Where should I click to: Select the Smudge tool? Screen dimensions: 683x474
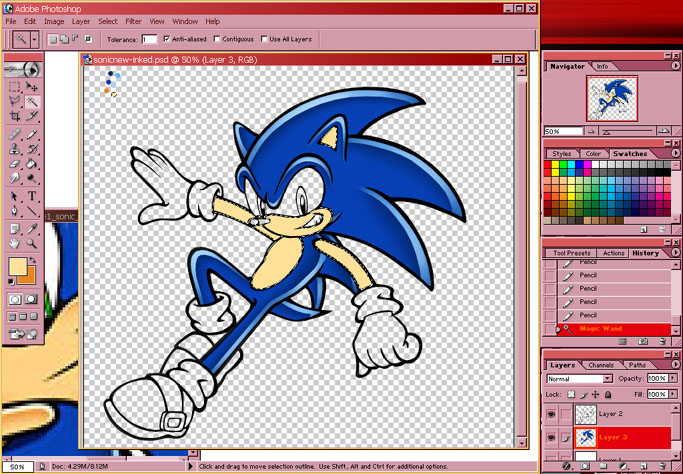tap(15, 178)
